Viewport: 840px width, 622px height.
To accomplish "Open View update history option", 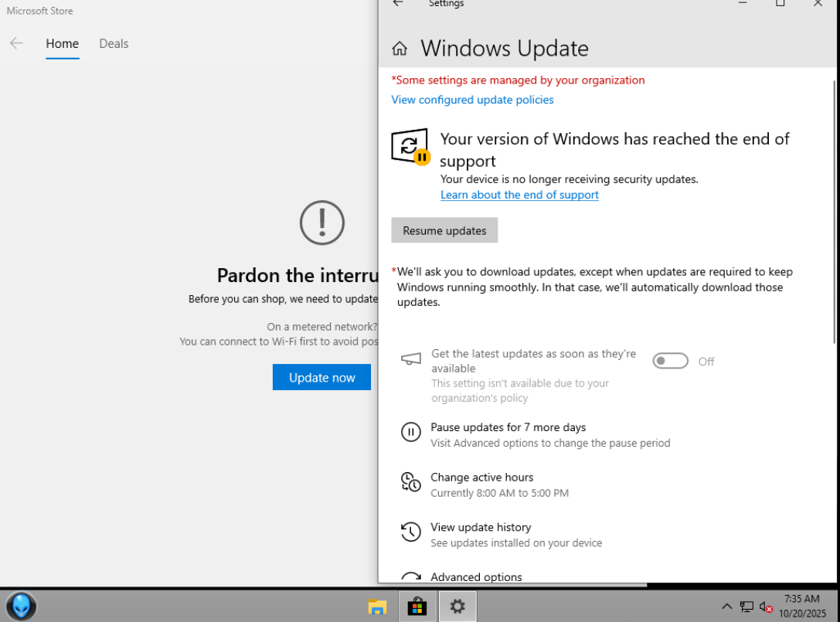I will click(502, 534).
